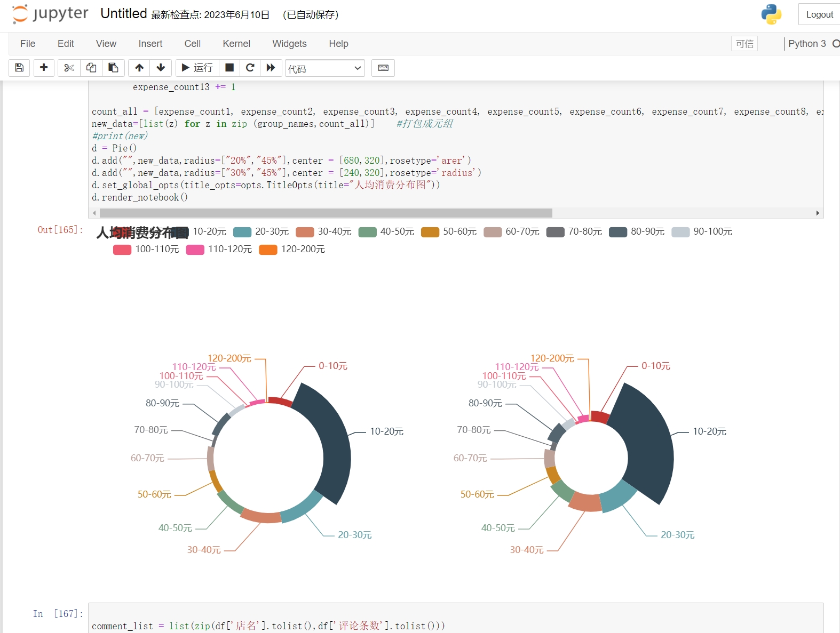Copy selected cells icon

[91, 68]
